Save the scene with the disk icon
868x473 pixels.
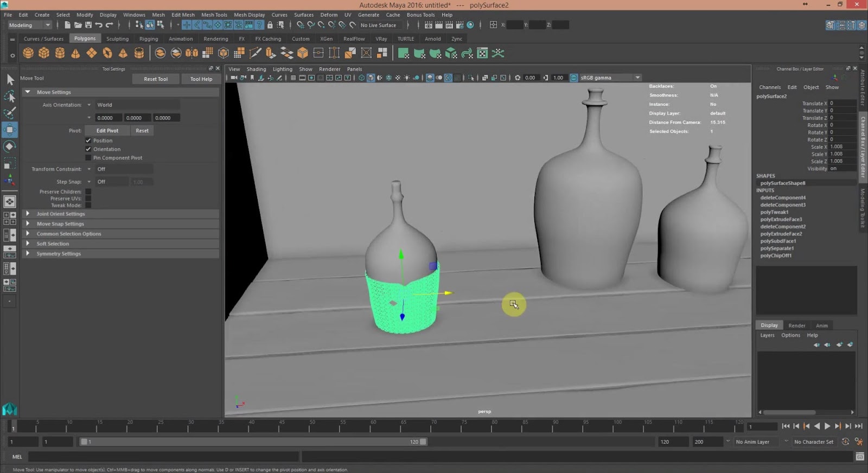[88, 25]
